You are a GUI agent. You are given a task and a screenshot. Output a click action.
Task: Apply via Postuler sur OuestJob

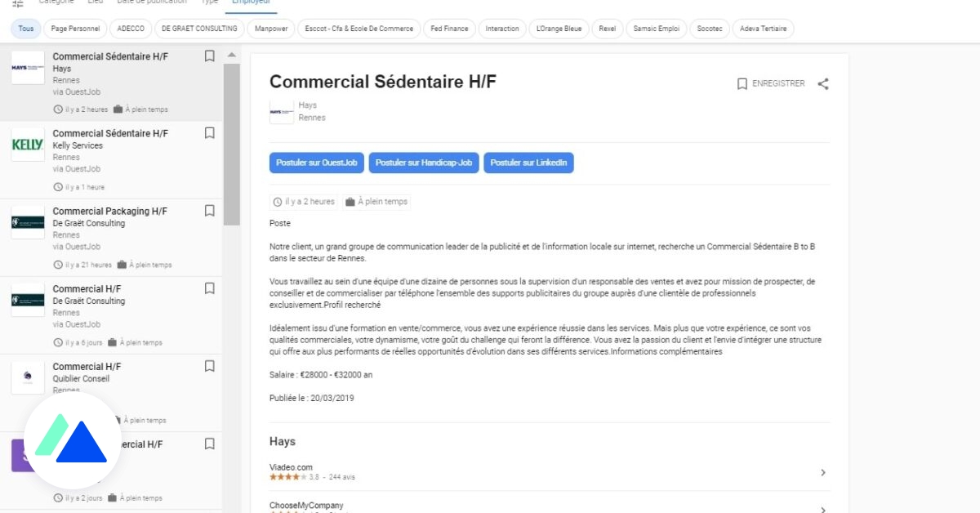click(x=317, y=163)
